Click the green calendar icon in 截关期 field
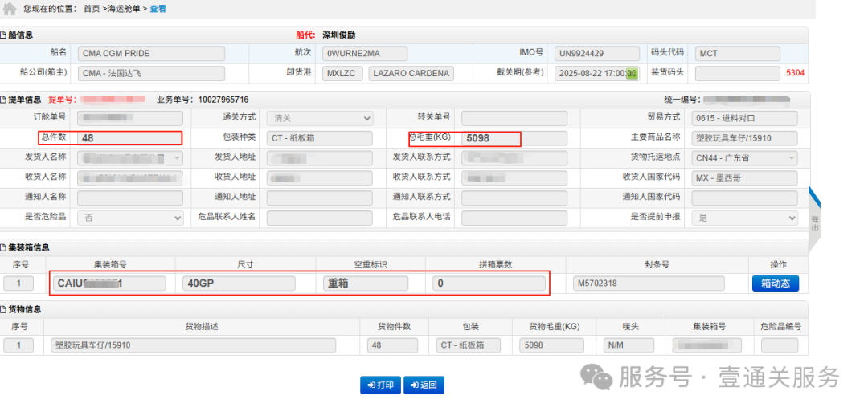The width and height of the screenshot is (868, 412). [x=632, y=74]
